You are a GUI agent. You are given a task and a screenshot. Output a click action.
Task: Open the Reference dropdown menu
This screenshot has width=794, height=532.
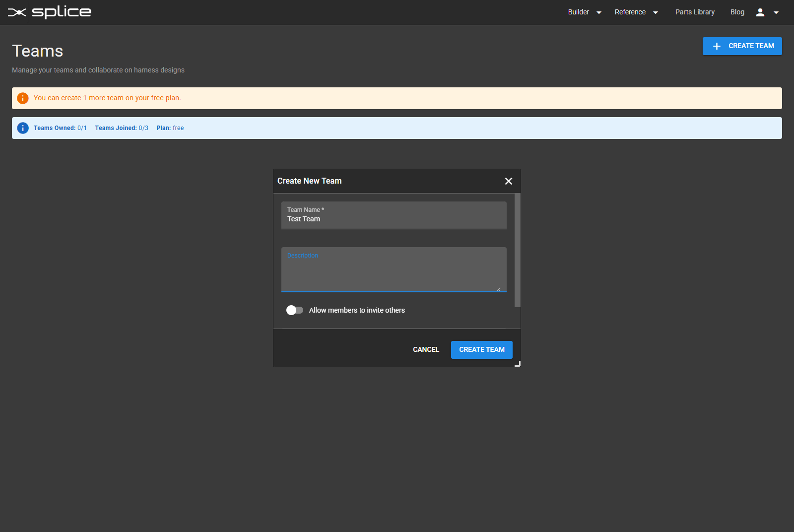coord(636,12)
